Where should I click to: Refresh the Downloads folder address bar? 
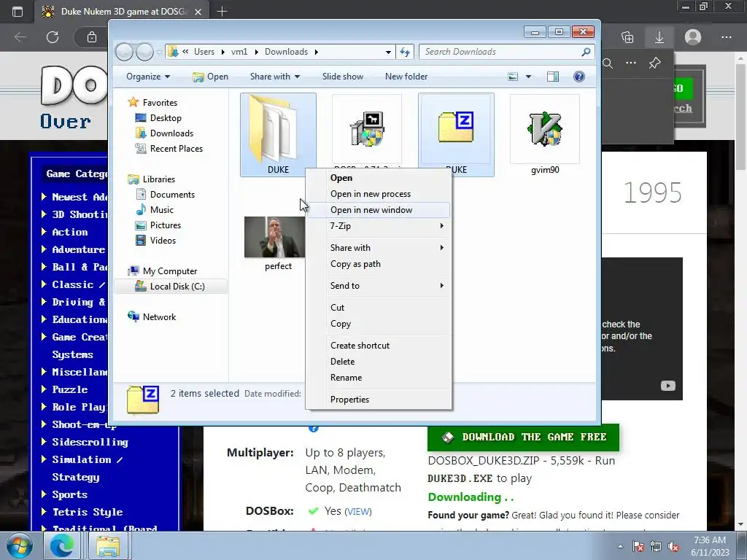(x=405, y=52)
